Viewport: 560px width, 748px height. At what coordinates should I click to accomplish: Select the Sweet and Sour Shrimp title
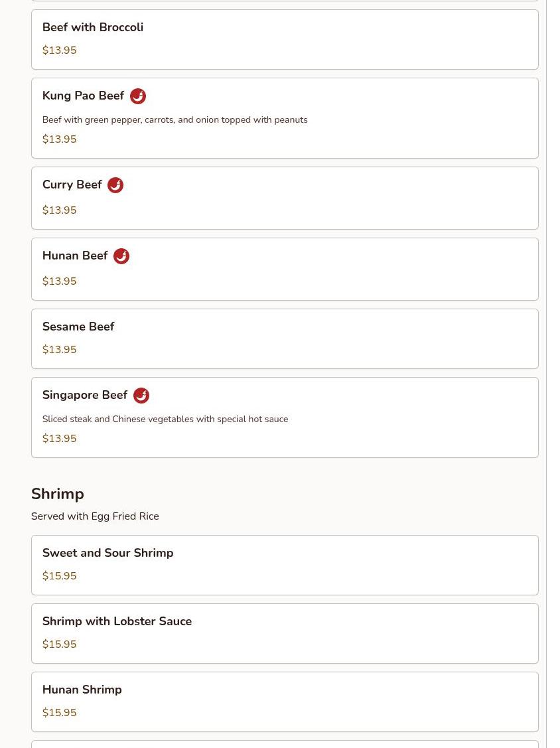pyautogui.click(x=107, y=553)
